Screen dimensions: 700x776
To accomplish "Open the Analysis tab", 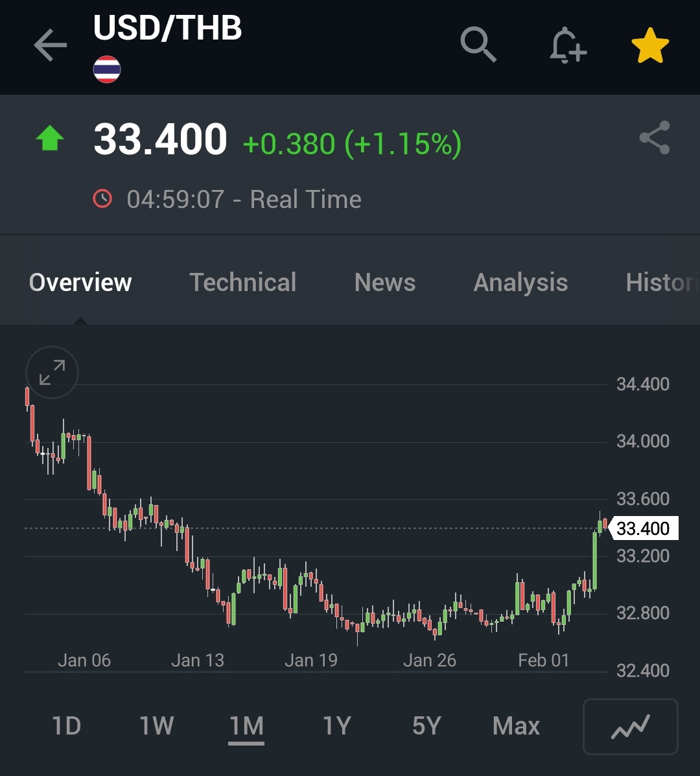I will (520, 283).
